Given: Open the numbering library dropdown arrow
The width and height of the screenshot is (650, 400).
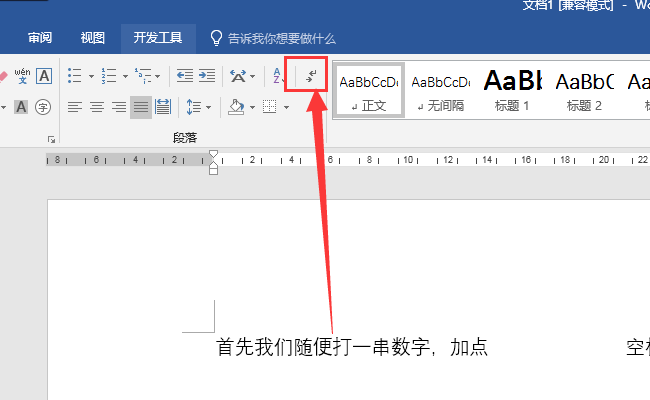Looking at the screenshot, I should click(125, 76).
